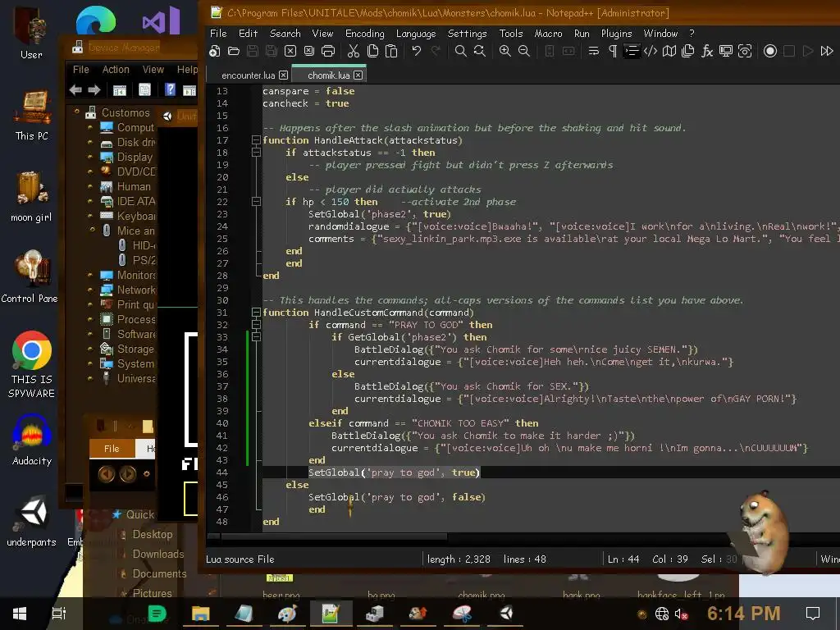
Task: Toggle the Indent Guide toolbar icon
Action: click(x=632, y=51)
